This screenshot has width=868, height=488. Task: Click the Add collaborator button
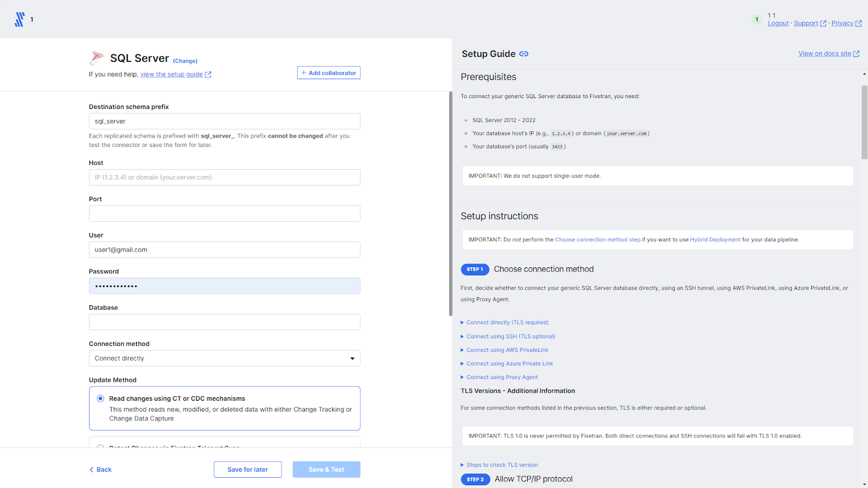coord(329,73)
